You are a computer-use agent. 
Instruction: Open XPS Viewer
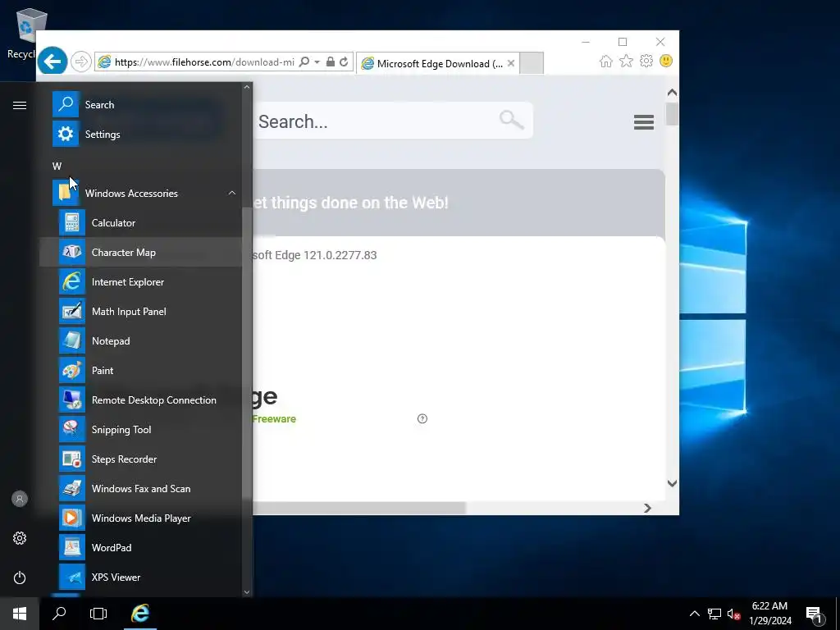tap(140, 577)
